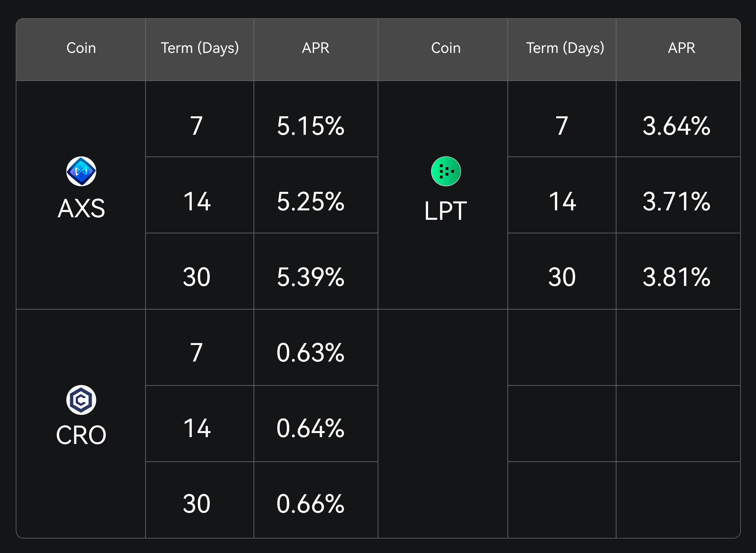This screenshot has width=756, height=553.
Task: Click the CRO coin logo icon
Action: [81, 400]
